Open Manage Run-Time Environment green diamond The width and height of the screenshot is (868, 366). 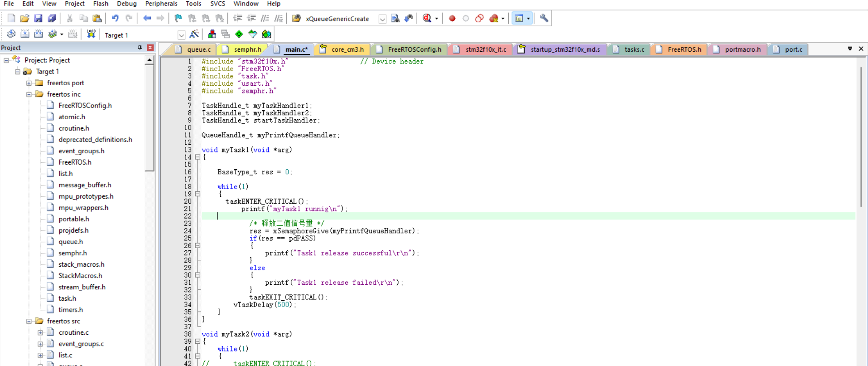pyautogui.click(x=239, y=34)
